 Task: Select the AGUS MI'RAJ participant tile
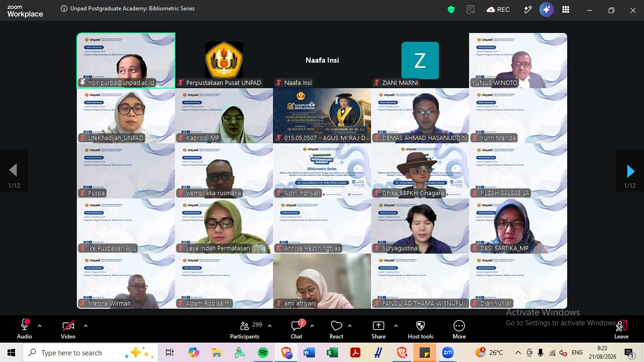322,116
